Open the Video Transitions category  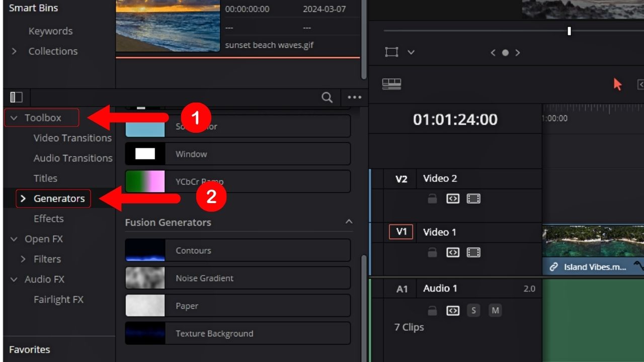pos(72,138)
